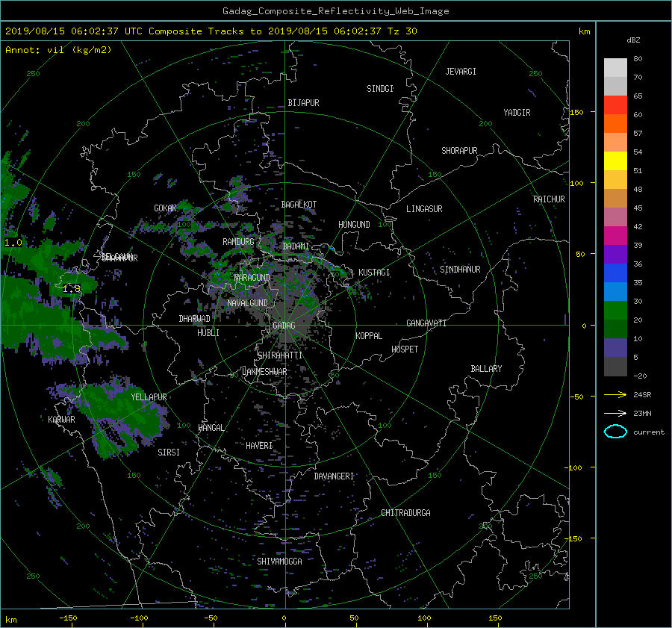Click the JEVARGI city label

tap(461, 72)
